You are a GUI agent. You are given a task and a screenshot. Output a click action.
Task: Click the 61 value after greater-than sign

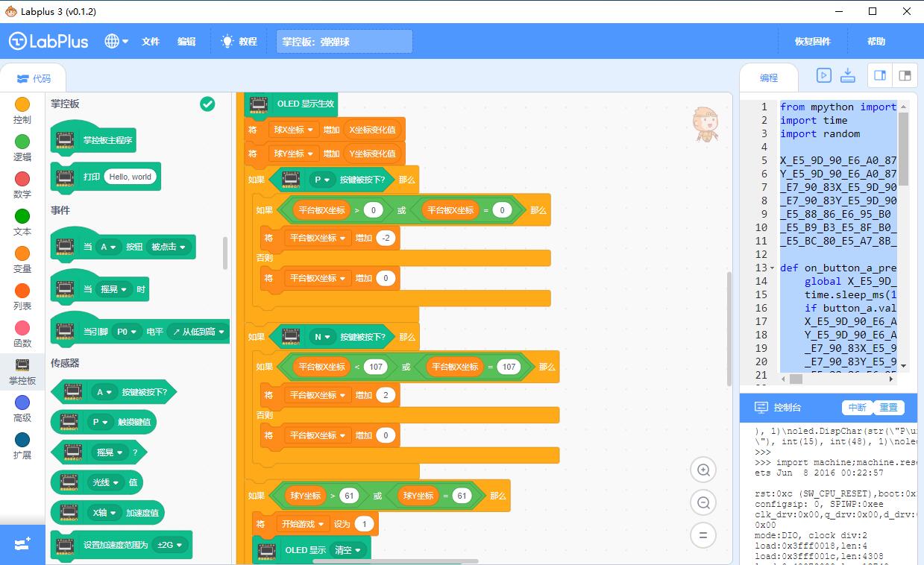click(349, 496)
